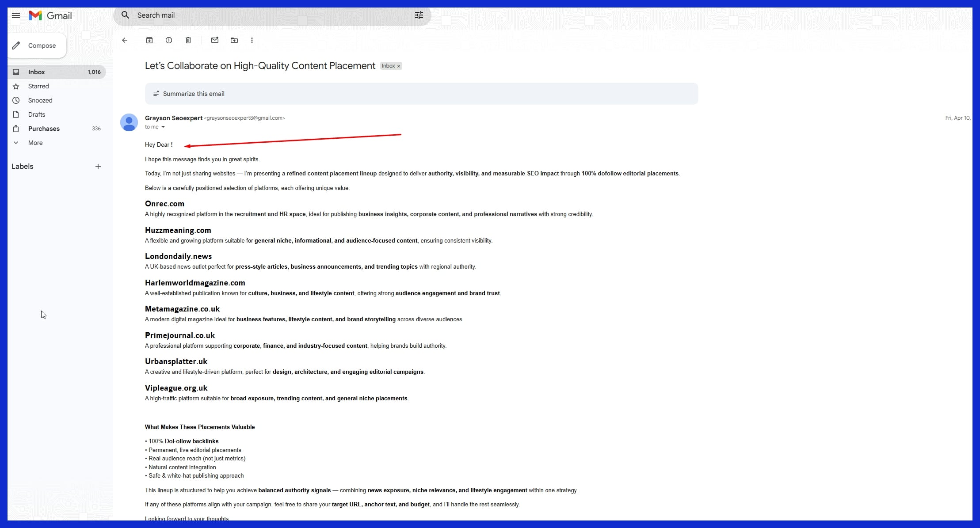This screenshot has width=980, height=528.
Task: Click the Search mail input field
Action: coord(265,15)
